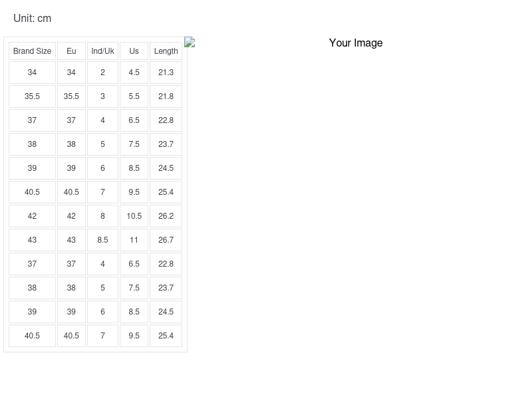This screenshot has width=532, height=399.
Task: Click Us size 4.5 cell
Action: (134, 72)
